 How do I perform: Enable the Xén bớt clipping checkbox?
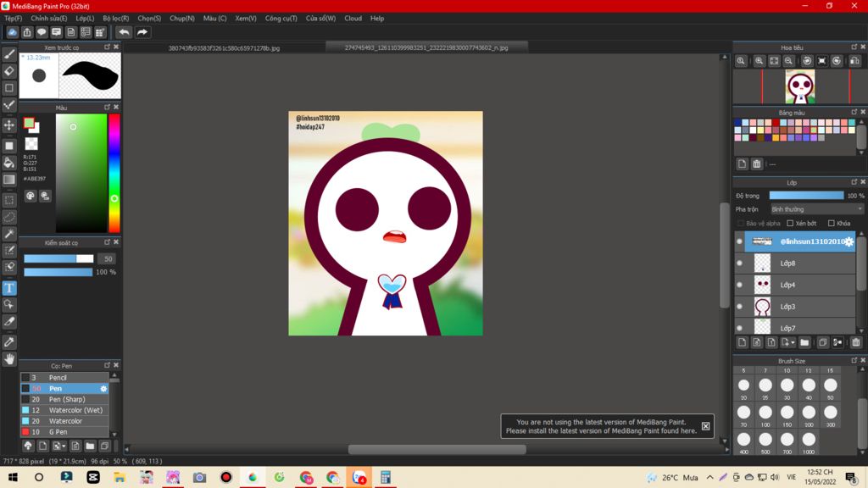coord(790,224)
